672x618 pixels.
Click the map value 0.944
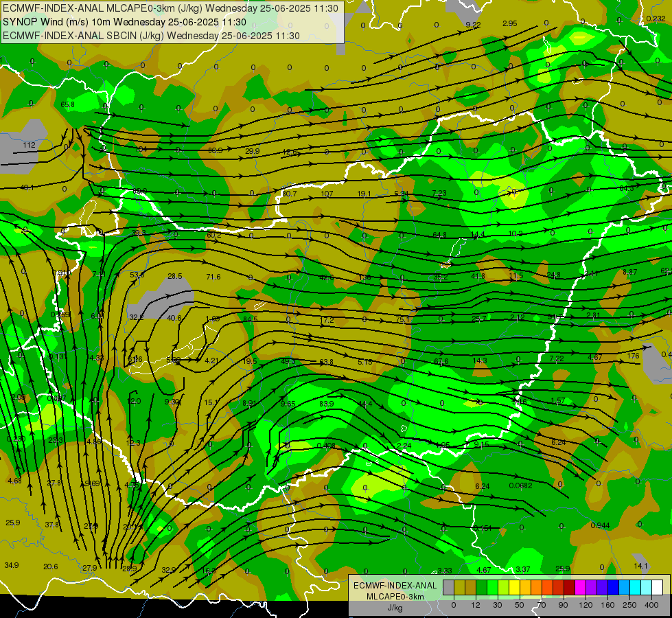tap(600, 525)
